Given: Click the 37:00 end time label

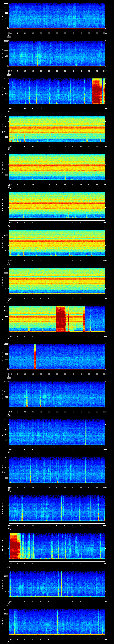Looking at the screenshot, I should click(x=105, y=564).
